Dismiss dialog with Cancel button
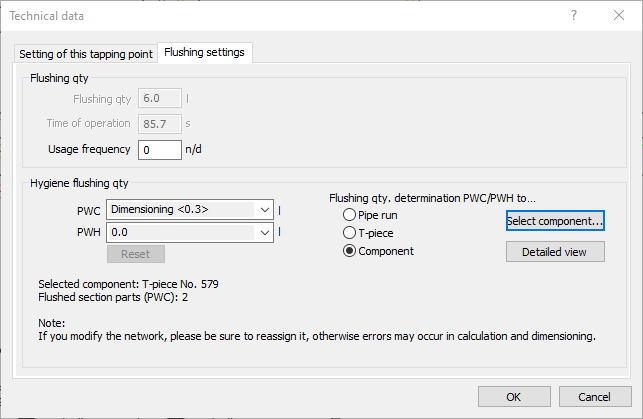The image size is (643, 419). click(595, 397)
